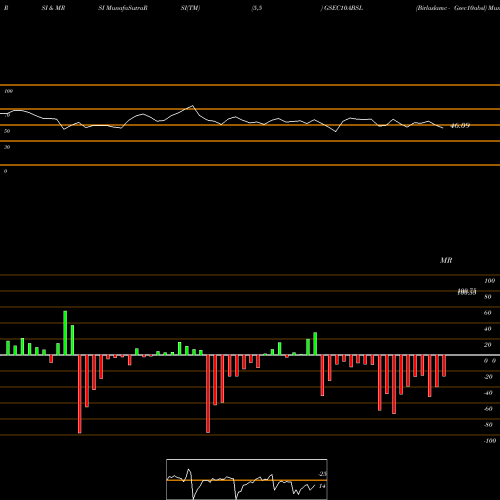Click the '(Birladamc - Gsec10absl)' title text

[451, 8]
